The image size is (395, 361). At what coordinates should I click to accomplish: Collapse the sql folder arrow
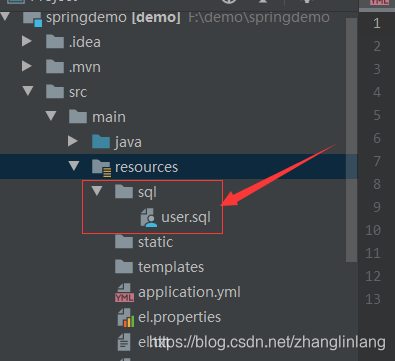pos(97,191)
